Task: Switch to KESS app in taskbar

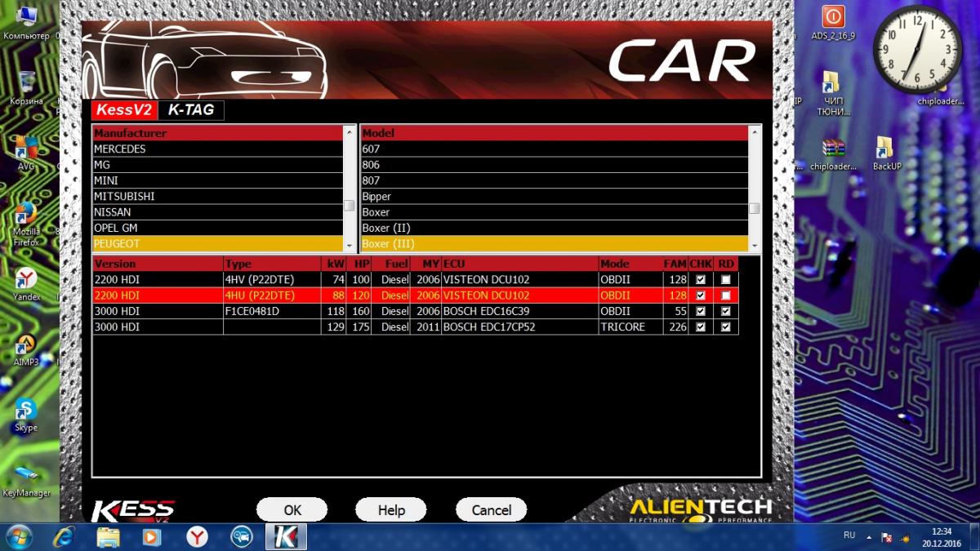Action: 286,536
